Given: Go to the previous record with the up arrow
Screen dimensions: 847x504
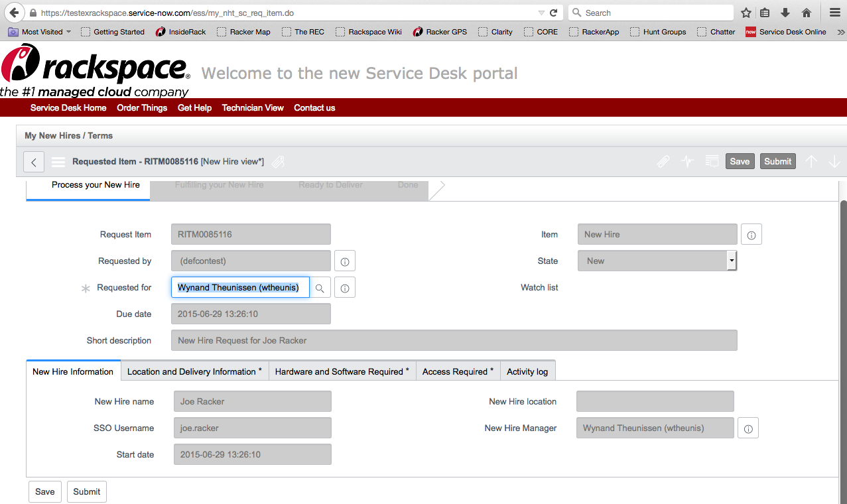Looking at the screenshot, I should point(811,161).
